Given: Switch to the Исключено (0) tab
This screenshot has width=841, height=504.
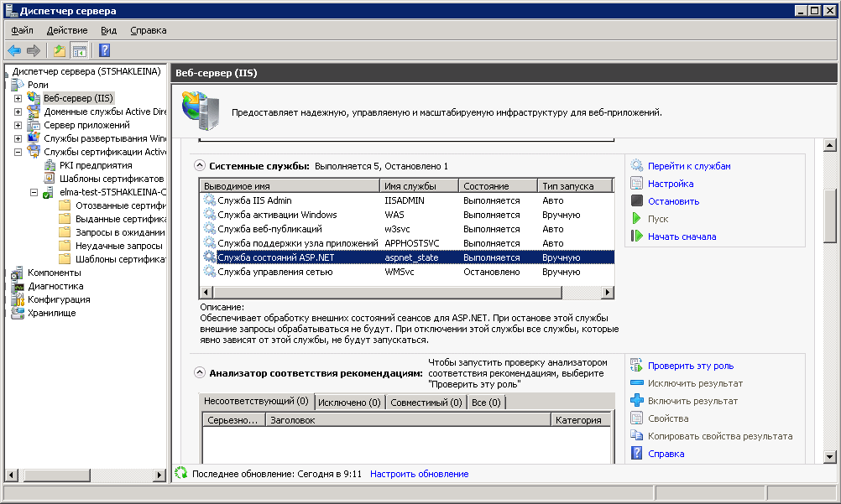Looking at the screenshot, I should (349, 403).
